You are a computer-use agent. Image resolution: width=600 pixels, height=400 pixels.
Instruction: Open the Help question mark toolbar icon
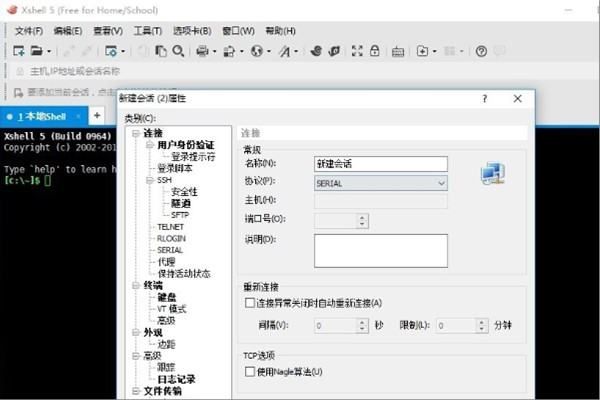[x=481, y=51]
